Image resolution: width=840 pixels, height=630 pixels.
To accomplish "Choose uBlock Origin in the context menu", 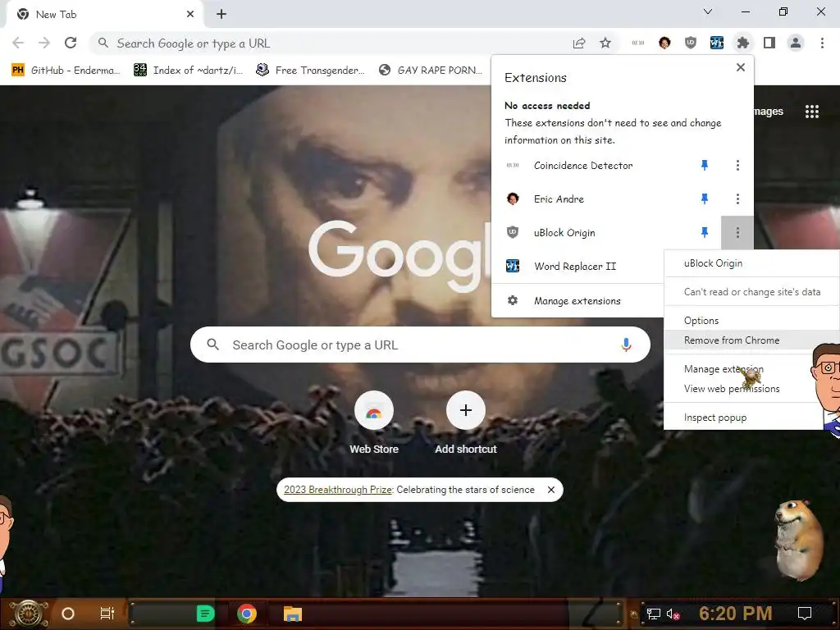I will coord(713,263).
